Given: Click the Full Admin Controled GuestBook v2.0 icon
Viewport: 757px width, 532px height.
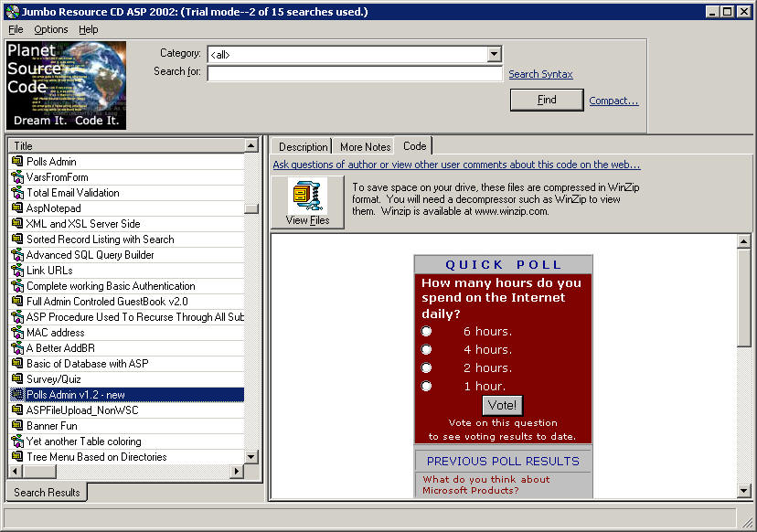Looking at the screenshot, I should (x=17, y=302).
